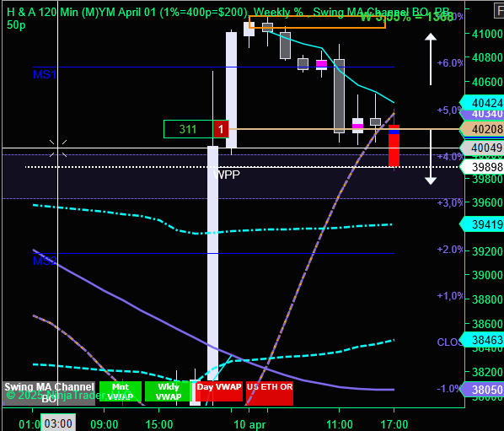This screenshot has height=431, width=504.
Task: Click the MS1 pivot level label
Action: pos(45,74)
